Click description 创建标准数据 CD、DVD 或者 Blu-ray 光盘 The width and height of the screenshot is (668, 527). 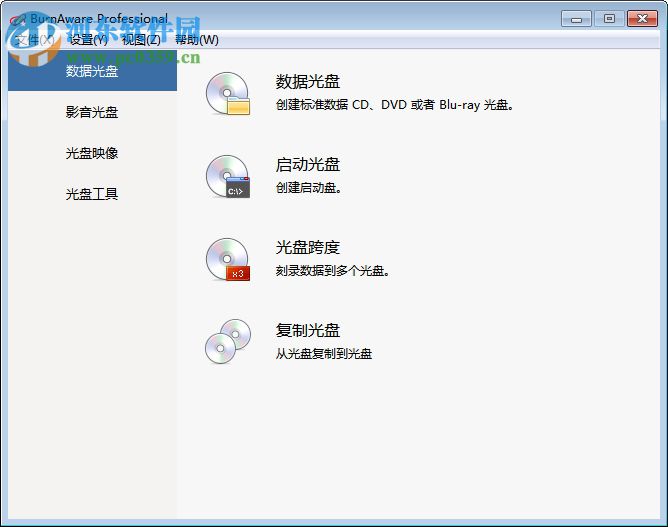point(394,105)
